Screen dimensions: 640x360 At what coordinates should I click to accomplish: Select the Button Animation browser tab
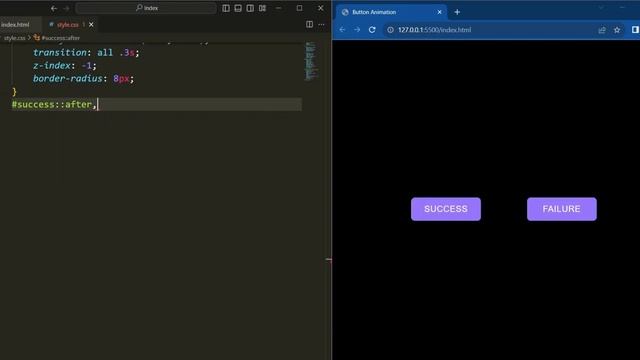pyautogui.click(x=391, y=12)
